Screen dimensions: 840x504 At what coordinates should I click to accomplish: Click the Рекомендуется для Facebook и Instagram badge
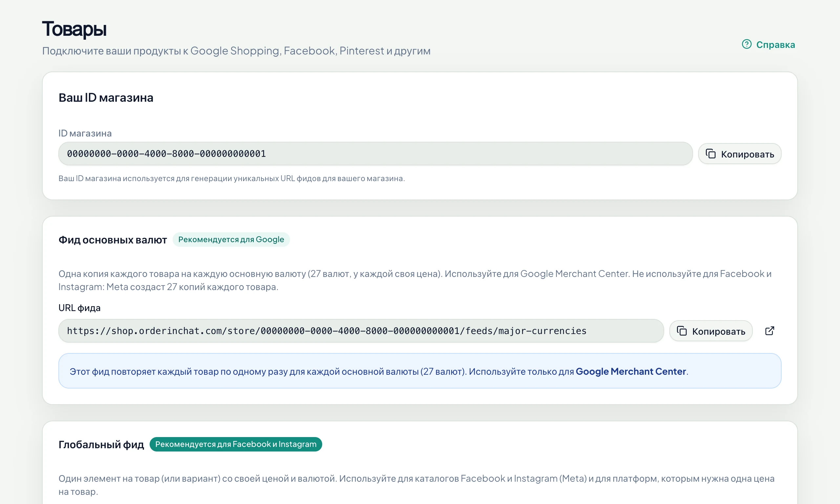236,444
